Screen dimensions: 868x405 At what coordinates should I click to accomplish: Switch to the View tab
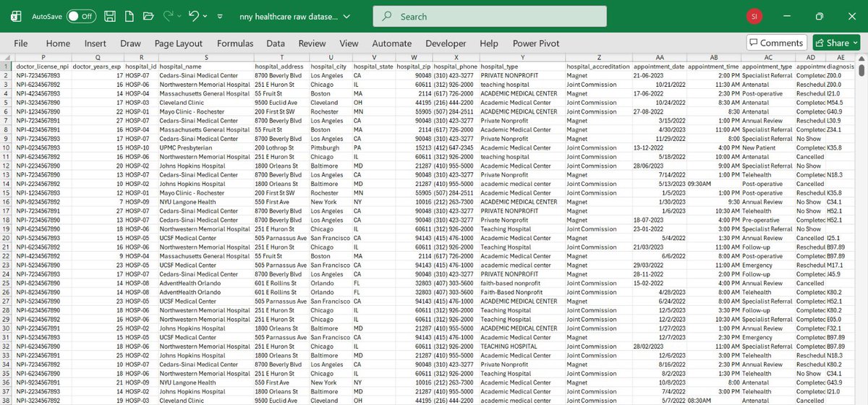click(x=349, y=43)
